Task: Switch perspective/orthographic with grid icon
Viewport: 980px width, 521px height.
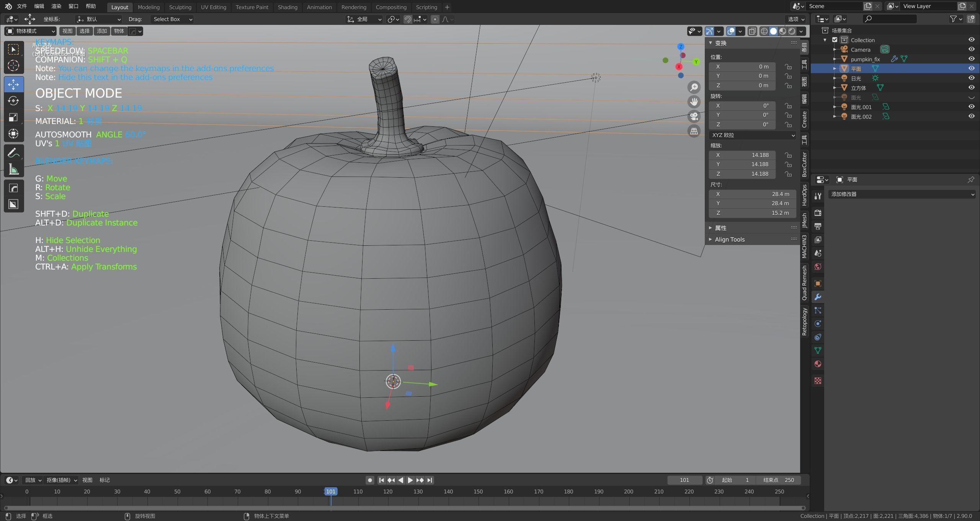Action: (694, 131)
